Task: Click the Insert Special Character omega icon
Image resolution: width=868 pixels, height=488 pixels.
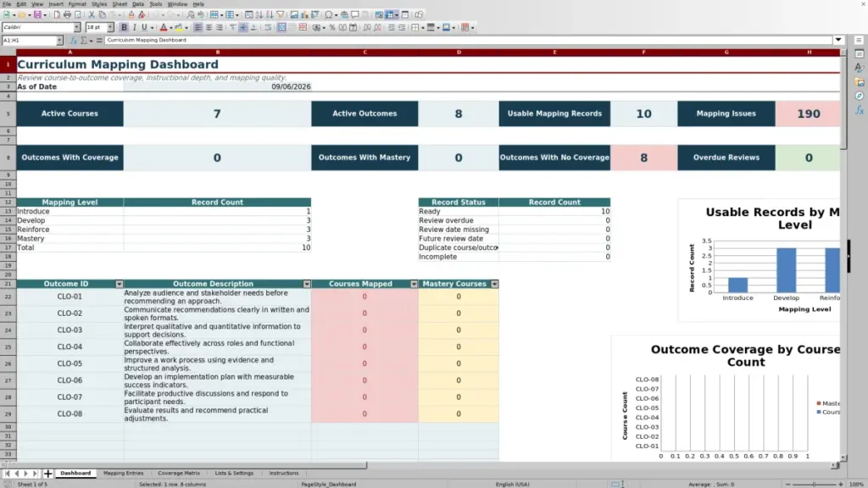Action: 329,15
